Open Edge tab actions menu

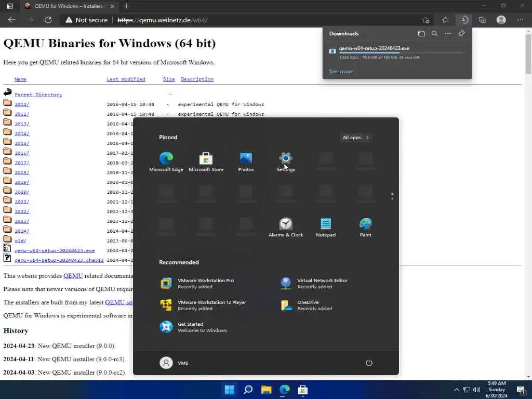coord(10,6)
